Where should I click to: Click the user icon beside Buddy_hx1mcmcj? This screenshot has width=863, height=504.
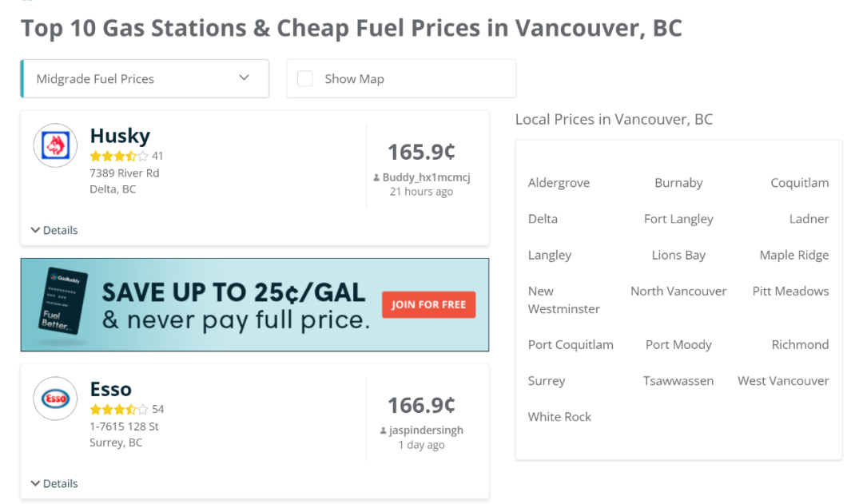[x=376, y=178]
